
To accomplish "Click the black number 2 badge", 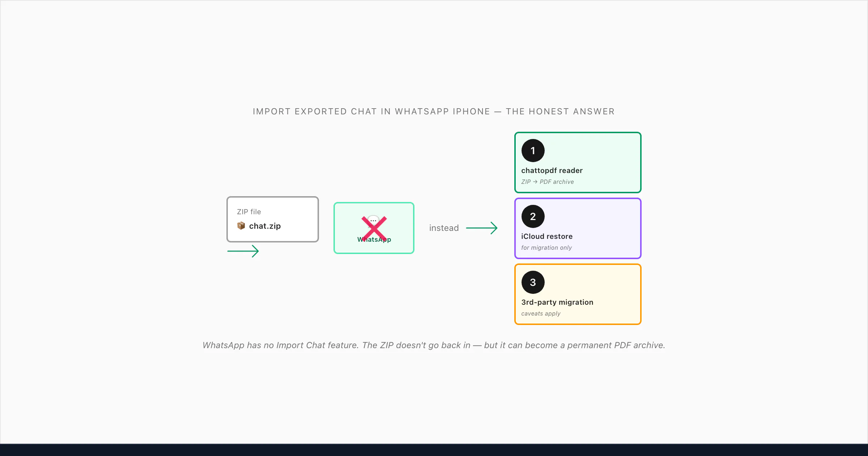I will point(533,216).
